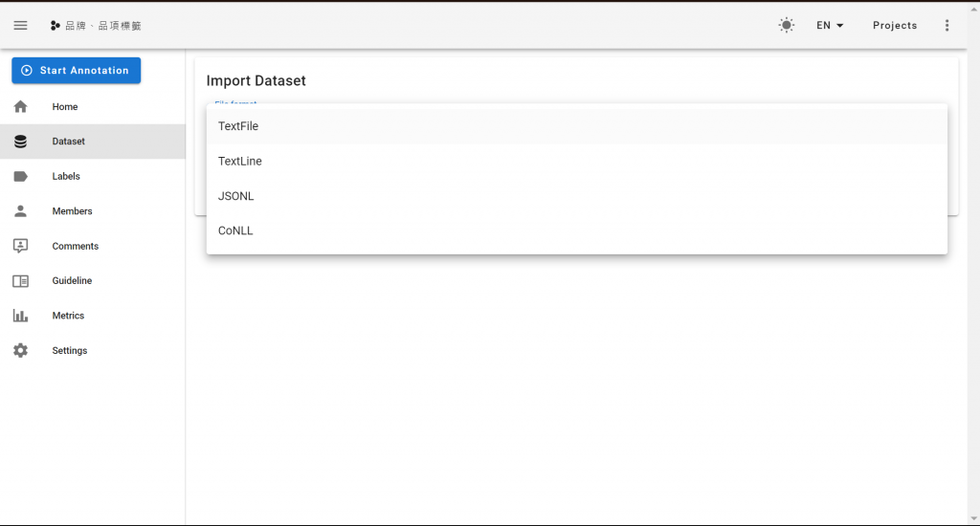Image resolution: width=980 pixels, height=526 pixels.
Task: Click the Settings gear icon
Action: (21, 350)
